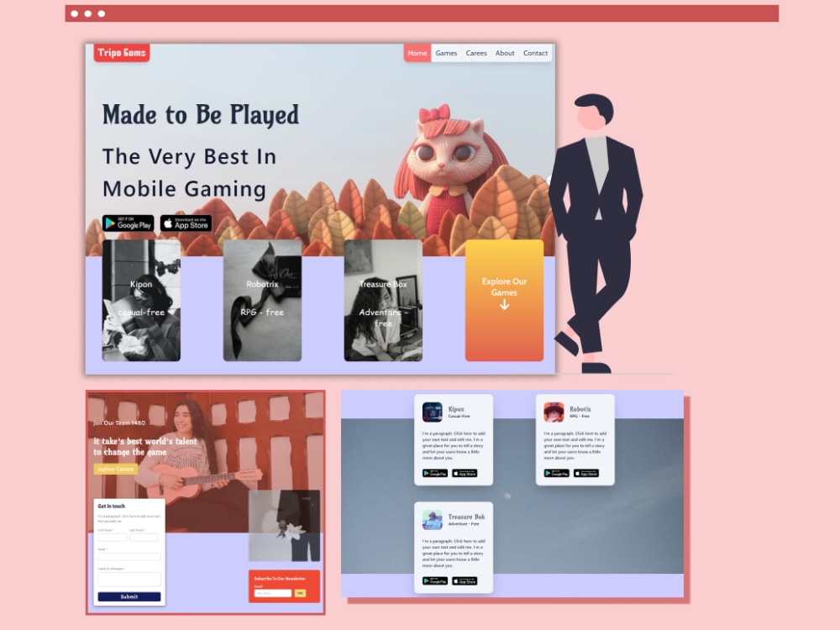The width and height of the screenshot is (840, 630).
Task: Click the hero App Store badge
Action: (186, 223)
